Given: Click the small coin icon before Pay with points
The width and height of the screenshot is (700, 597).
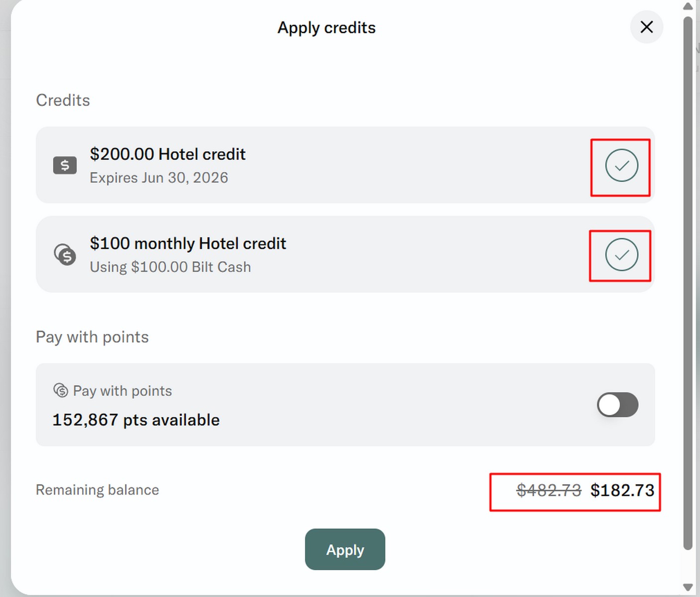Looking at the screenshot, I should click(61, 391).
